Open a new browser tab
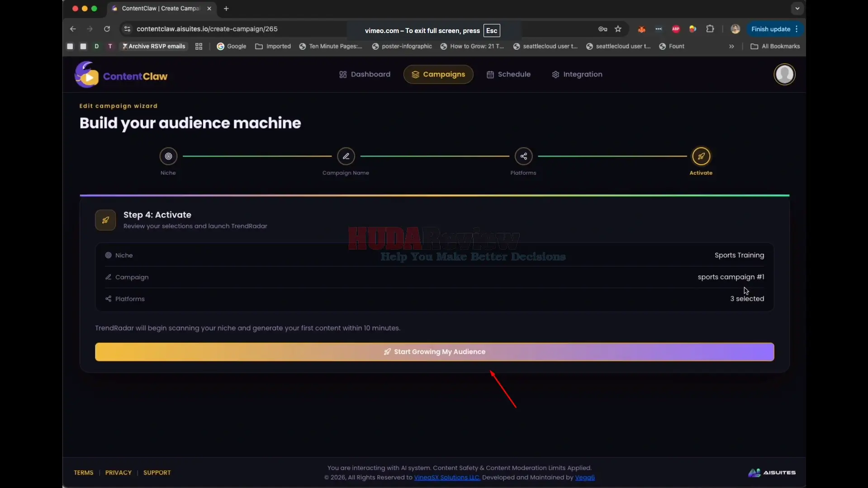 point(226,9)
